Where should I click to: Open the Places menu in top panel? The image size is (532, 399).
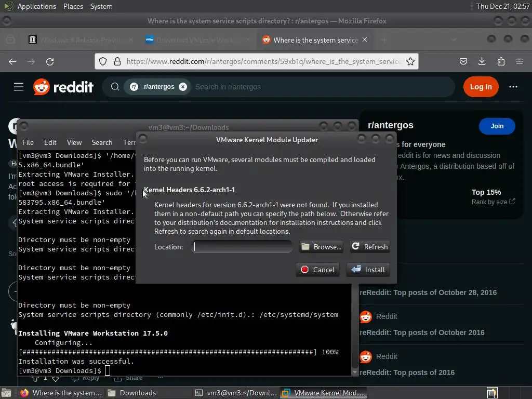click(x=73, y=6)
